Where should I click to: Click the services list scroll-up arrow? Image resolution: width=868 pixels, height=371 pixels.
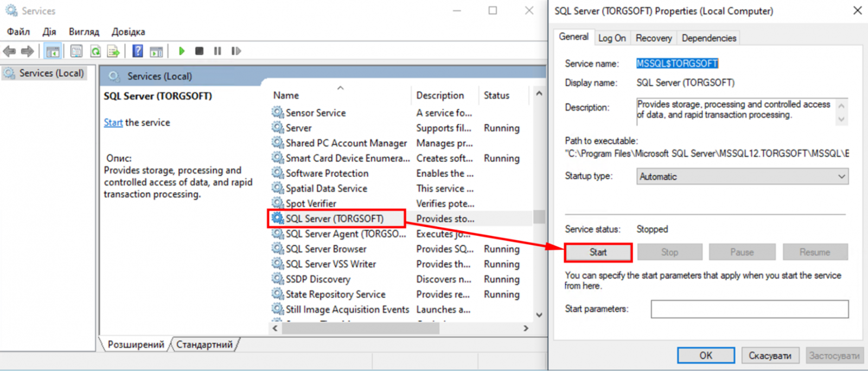pyautogui.click(x=539, y=93)
